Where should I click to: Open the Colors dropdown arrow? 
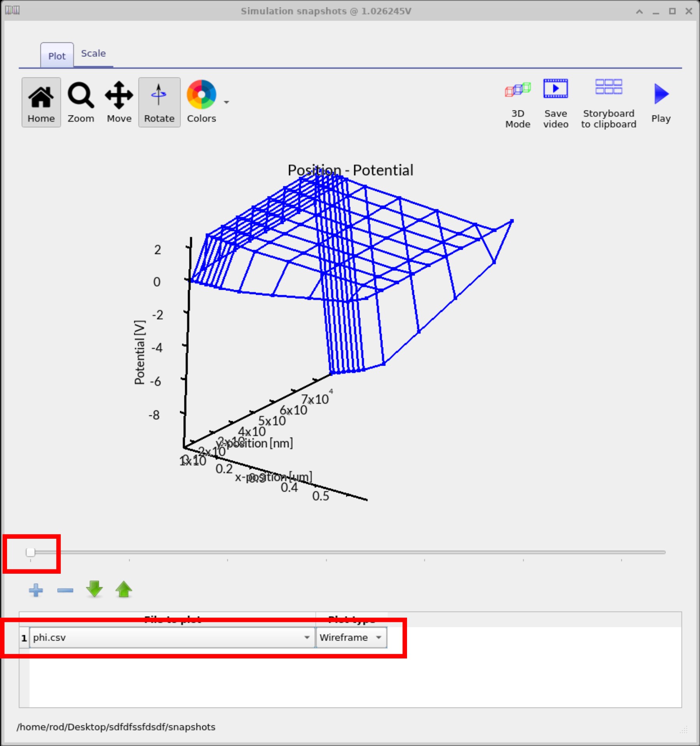pyautogui.click(x=226, y=102)
